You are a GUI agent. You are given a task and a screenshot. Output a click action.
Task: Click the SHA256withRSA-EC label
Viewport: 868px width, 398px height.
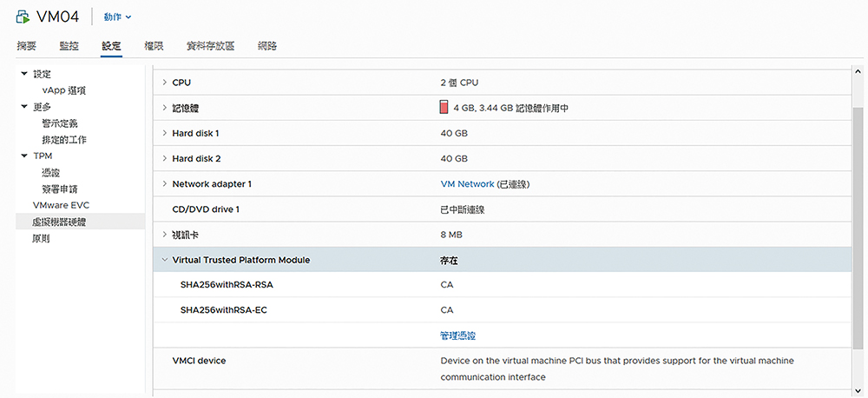point(224,310)
